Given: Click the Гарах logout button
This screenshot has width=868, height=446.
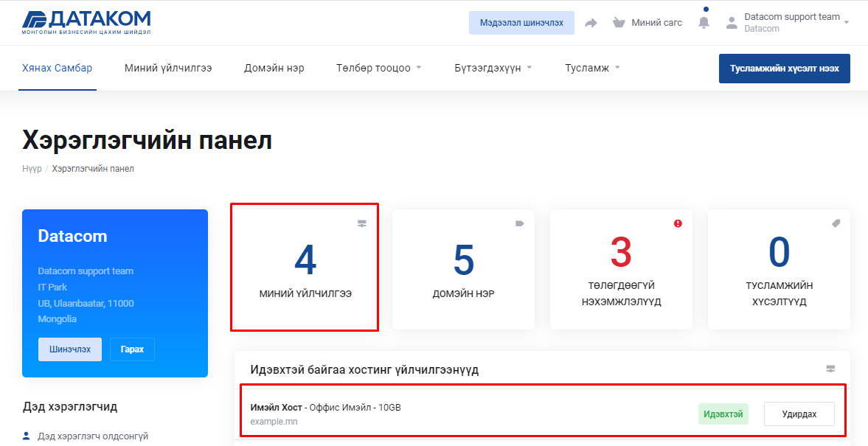Looking at the screenshot, I should point(132,349).
